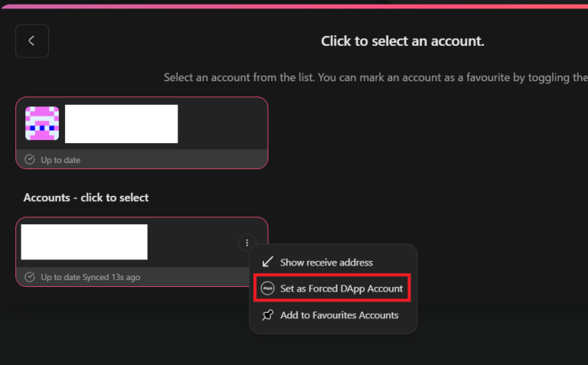Select Set as Forced DApp Account
The image size is (588, 365).
pos(341,288)
